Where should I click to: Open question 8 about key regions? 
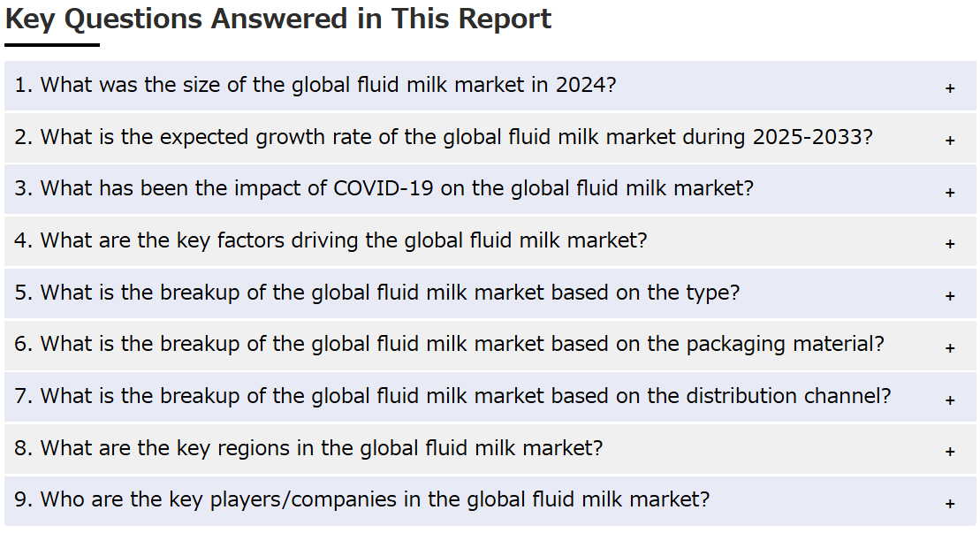pos(490,449)
